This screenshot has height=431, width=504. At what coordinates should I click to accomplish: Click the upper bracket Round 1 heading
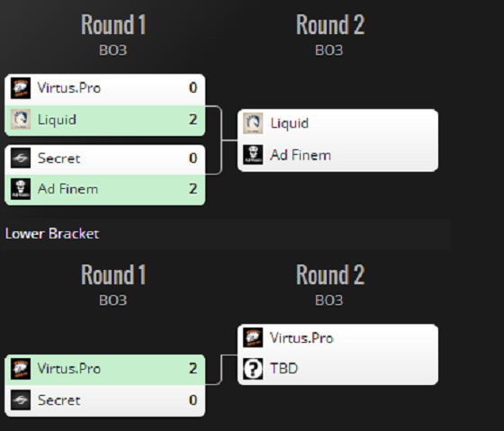[x=113, y=24]
